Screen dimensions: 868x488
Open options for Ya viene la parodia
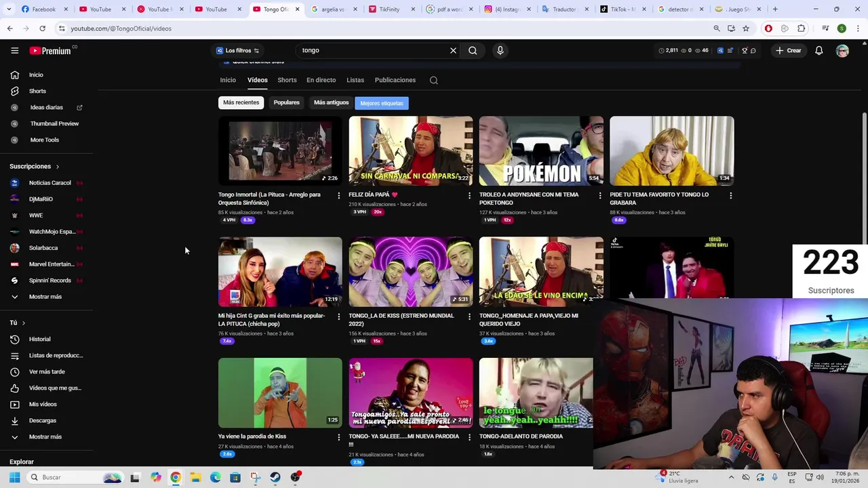(338, 437)
